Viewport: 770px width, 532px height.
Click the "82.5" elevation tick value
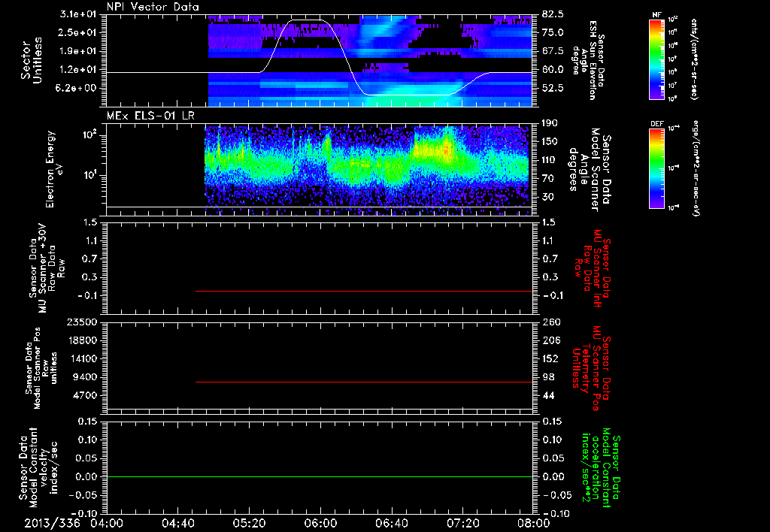coord(553,14)
